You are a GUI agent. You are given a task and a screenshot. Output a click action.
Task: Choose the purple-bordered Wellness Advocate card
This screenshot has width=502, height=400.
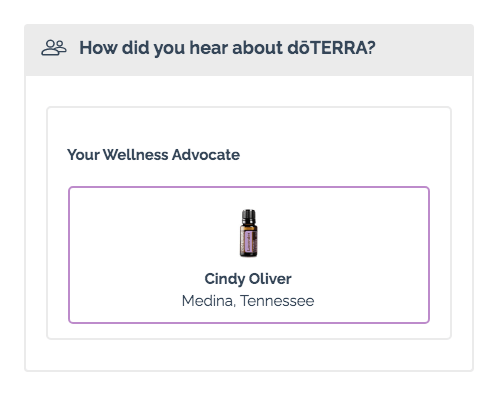tap(249, 255)
